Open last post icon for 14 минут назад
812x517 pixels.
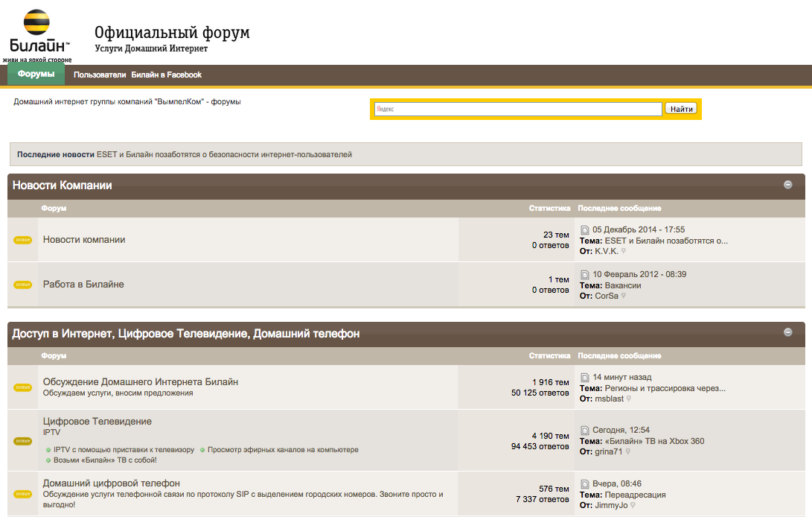pyautogui.click(x=585, y=378)
